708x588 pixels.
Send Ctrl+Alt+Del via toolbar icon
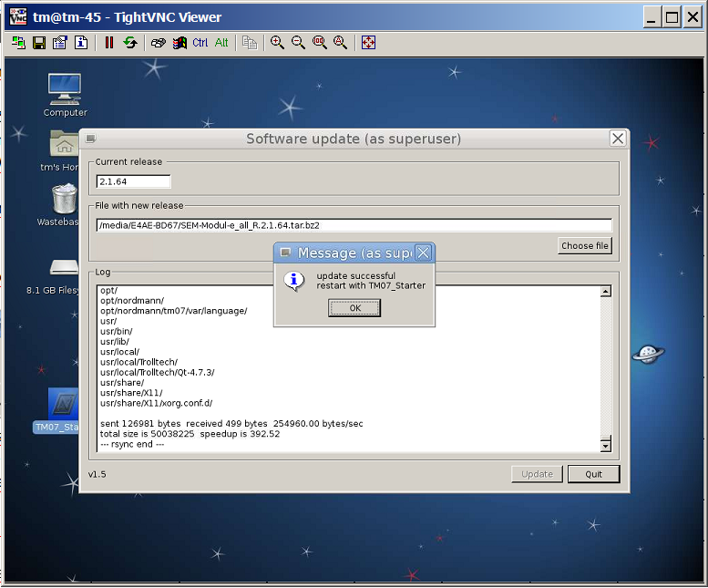coord(158,43)
